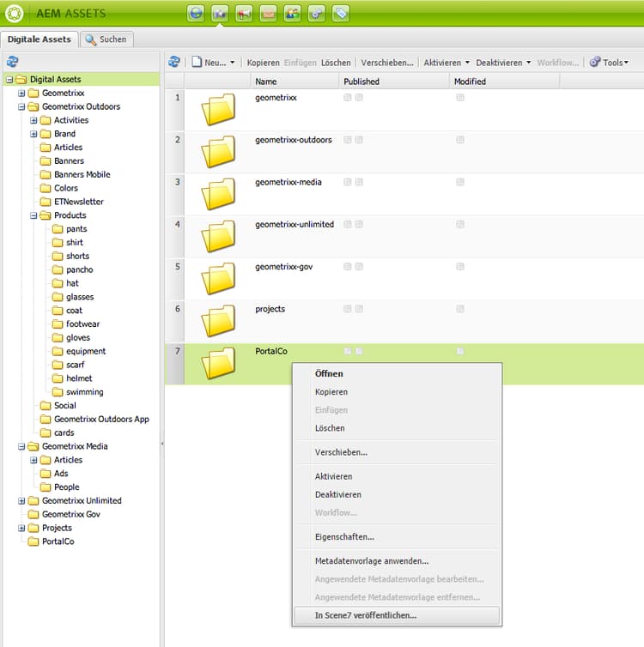Open the Websites globe icon
This screenshot has width=644, height=647.
tap(196, 13)
